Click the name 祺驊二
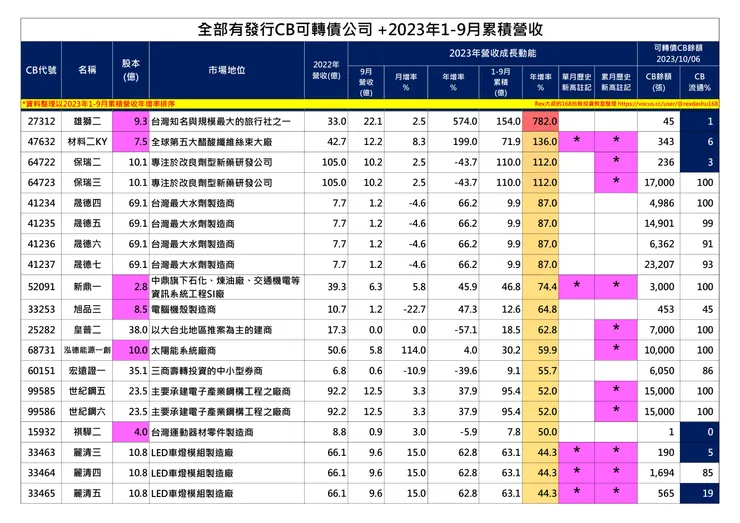The height and width of the screenshot is (523, 740). coord(87,432)
